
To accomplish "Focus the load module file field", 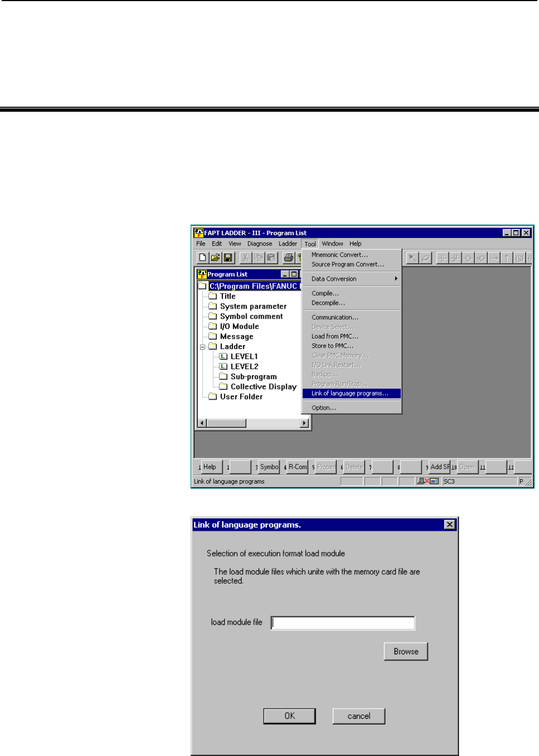I will pos(343,623).
